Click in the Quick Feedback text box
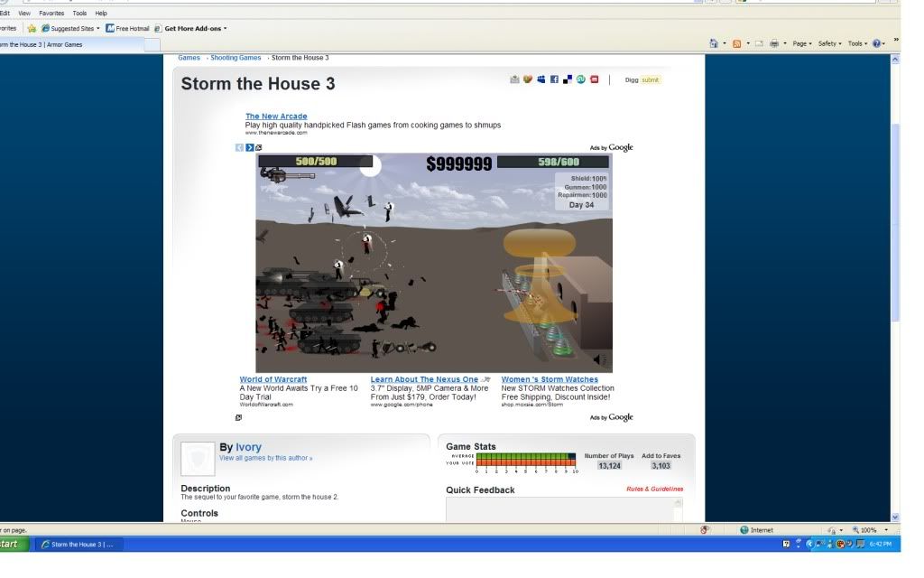 564,509
